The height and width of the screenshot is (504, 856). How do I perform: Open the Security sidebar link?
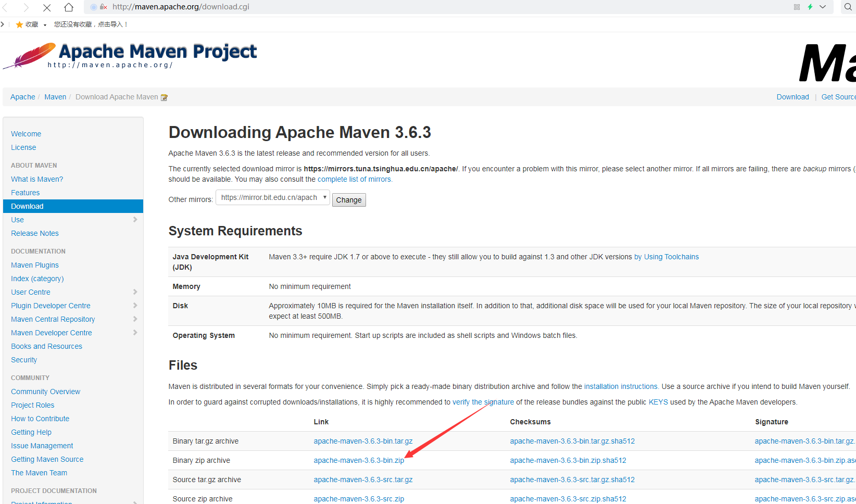tap(24, 360)
